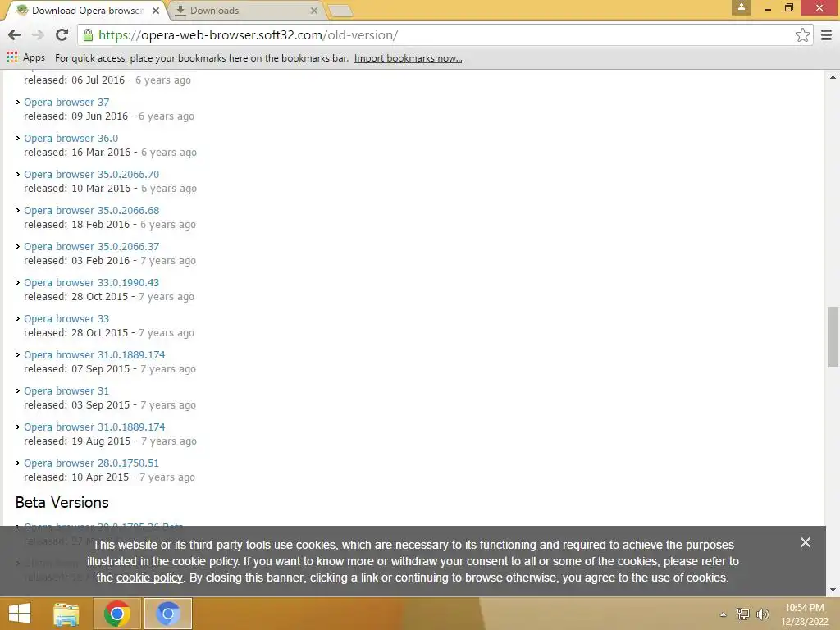Open the Windows Start button
Viewport: 840px width, 630px height.
(20, 614)
